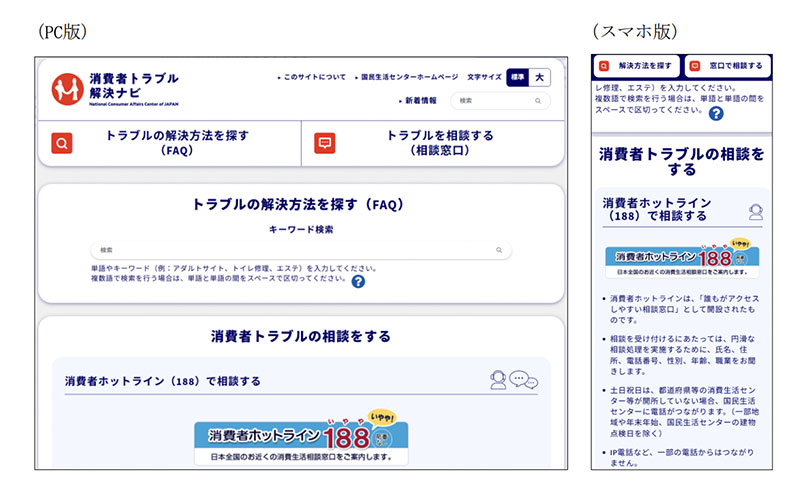Click the headset icon in smartphone hotline heading

756,212
